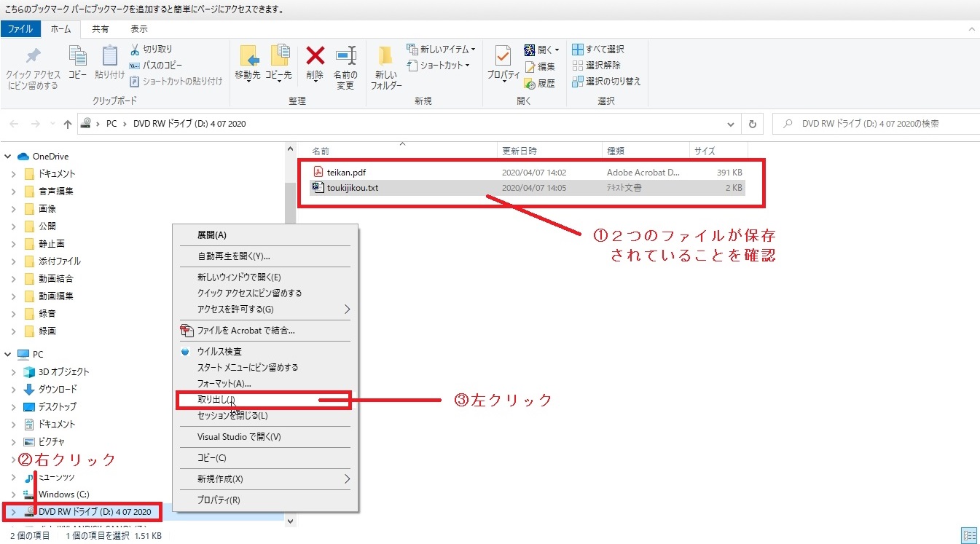980x544 pixels.
Task: Click Pin to Quick Access ribbon icon
Action: (33, 57)
